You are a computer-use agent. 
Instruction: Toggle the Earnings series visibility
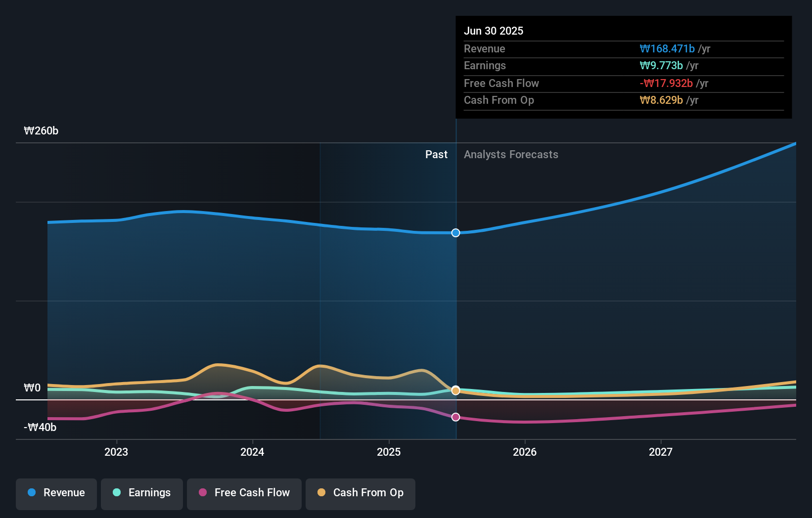(141, 493)
